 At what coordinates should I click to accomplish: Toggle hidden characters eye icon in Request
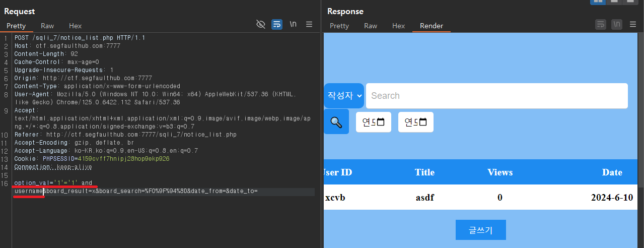pos(260,24)
